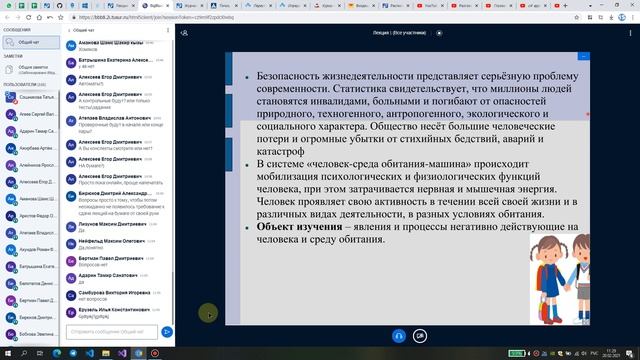Click the chat message input field

tap(112, 332)
